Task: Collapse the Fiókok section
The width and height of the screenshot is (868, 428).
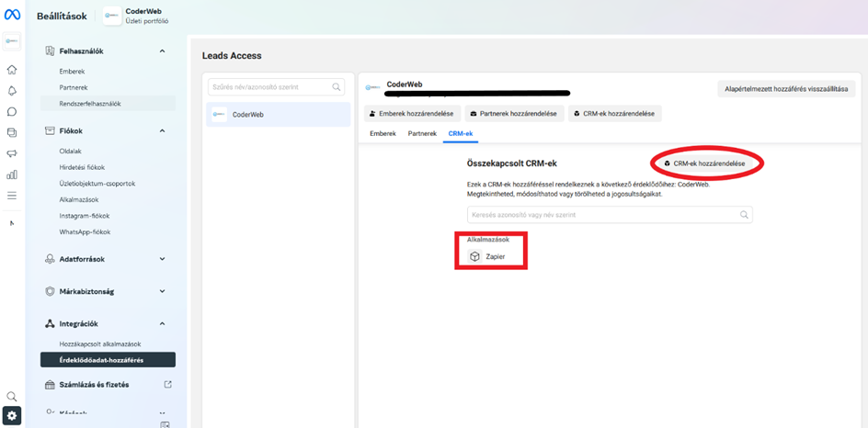Action: pyautogui.click(x=162, y=130)
